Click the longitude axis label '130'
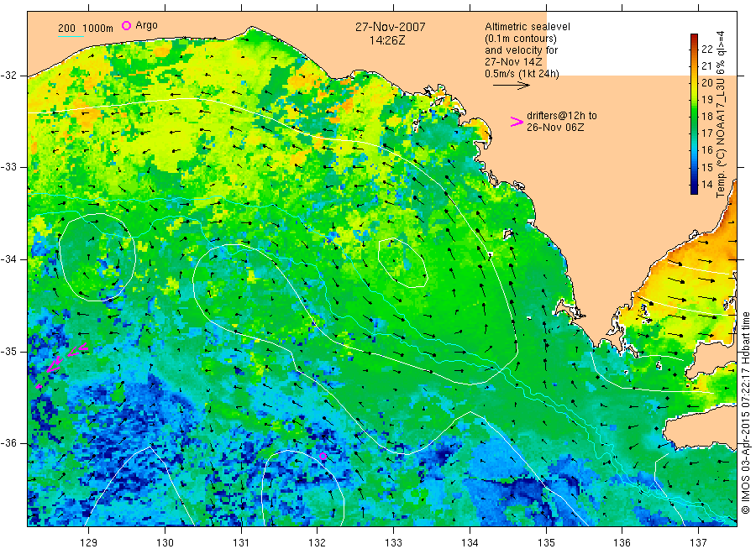 [165, 543]
